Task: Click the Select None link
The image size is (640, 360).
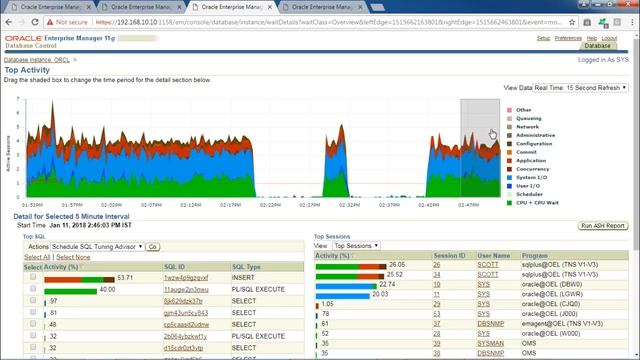Action: [73, 257]
